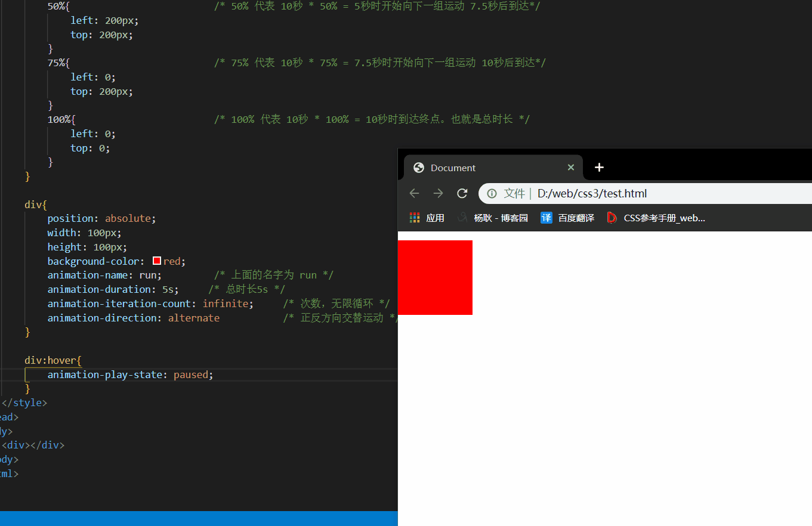Go back in the Chrome browser
This screenshot has width=812, height=526.
pyautogui.click(x=414, y=193)
